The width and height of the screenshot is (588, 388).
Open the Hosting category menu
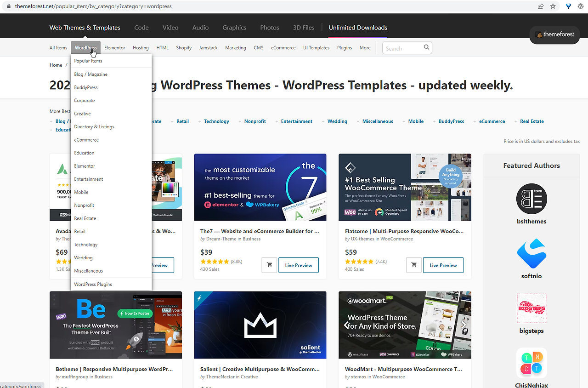(141, 48)
